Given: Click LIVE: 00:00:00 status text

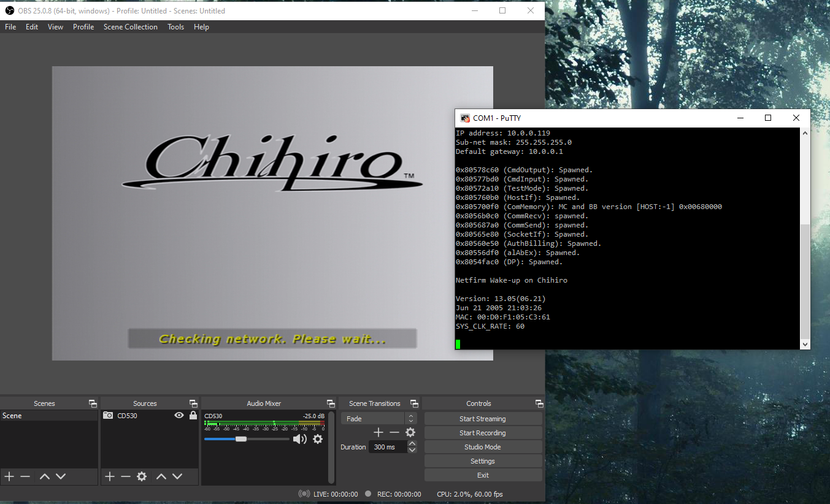Looking at the screenshot, I should pyautogui.click(x=336, y=494).
